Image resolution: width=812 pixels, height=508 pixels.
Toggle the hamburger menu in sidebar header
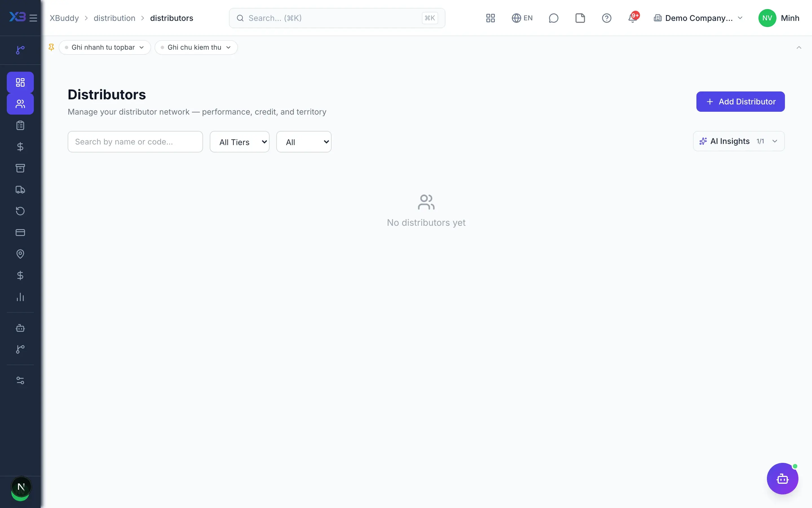pos(33,18)
